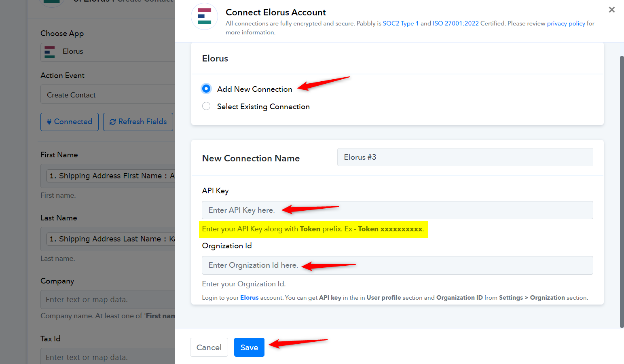Save the new Elorus connection
The height and width of the screenshot is (364, 624).
click(x=249, y=347)
